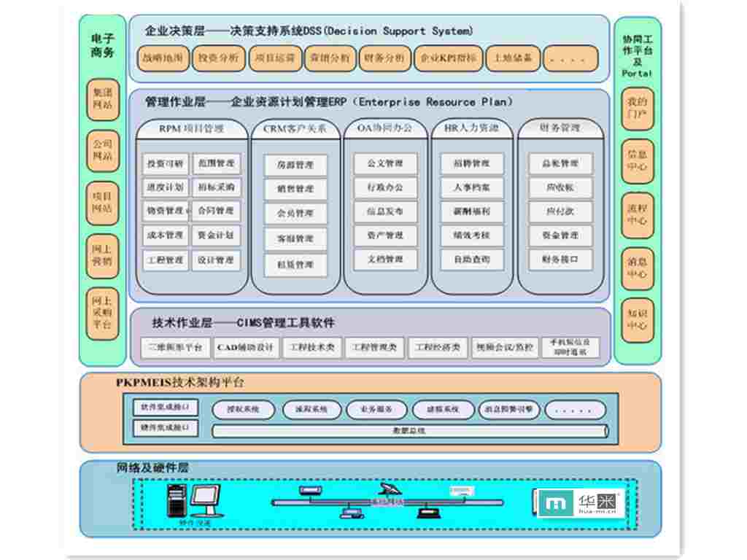Open 我的门户 in the Portal column
Screen dimensions: 747x560
[x=638, y=109]
